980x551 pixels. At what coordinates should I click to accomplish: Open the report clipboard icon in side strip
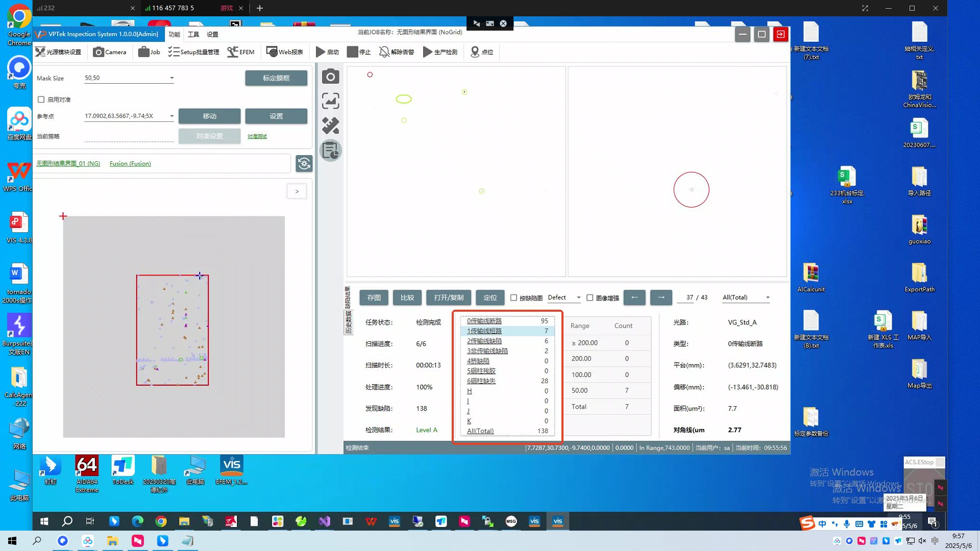(x=330, y=151)
